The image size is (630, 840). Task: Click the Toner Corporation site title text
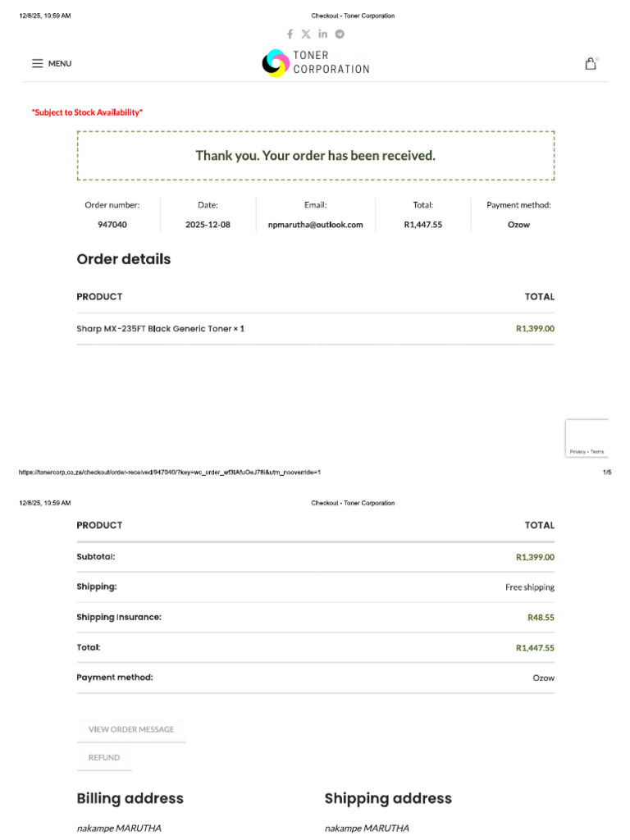331,62
